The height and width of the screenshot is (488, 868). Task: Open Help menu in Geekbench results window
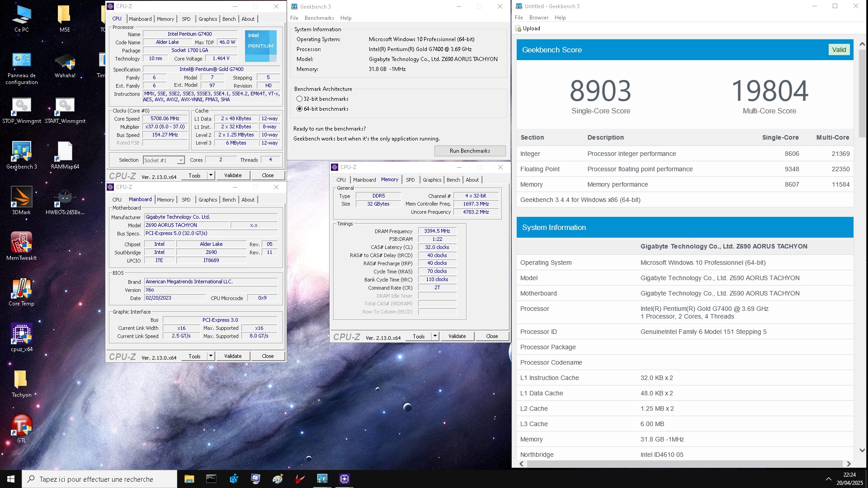[x=560, y=18]
